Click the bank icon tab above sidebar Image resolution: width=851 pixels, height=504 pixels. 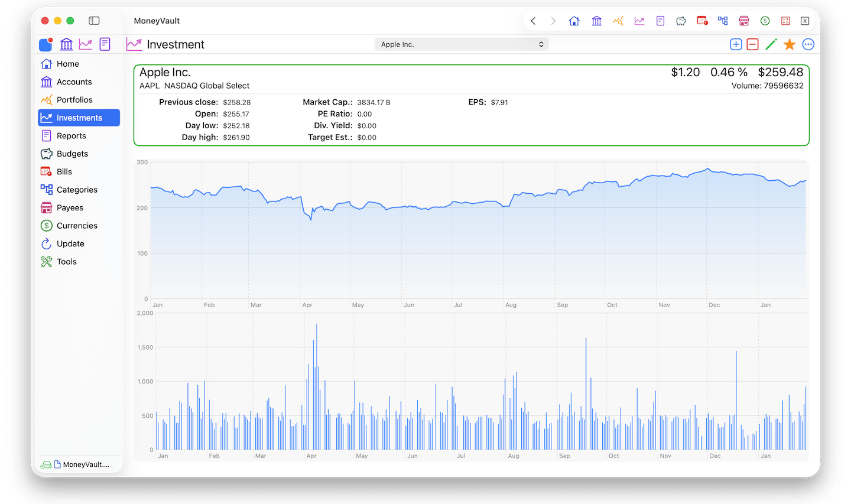[x=66, y=44]
